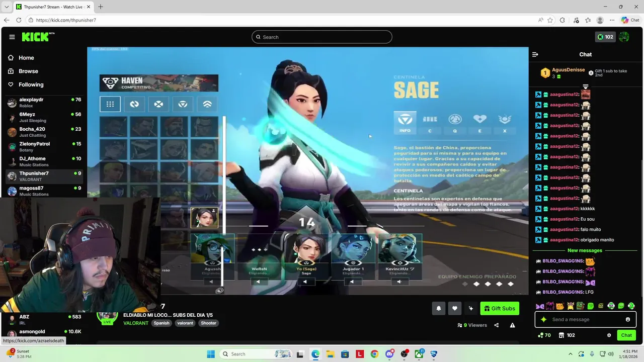Click the orange cat quick emote

560,306
